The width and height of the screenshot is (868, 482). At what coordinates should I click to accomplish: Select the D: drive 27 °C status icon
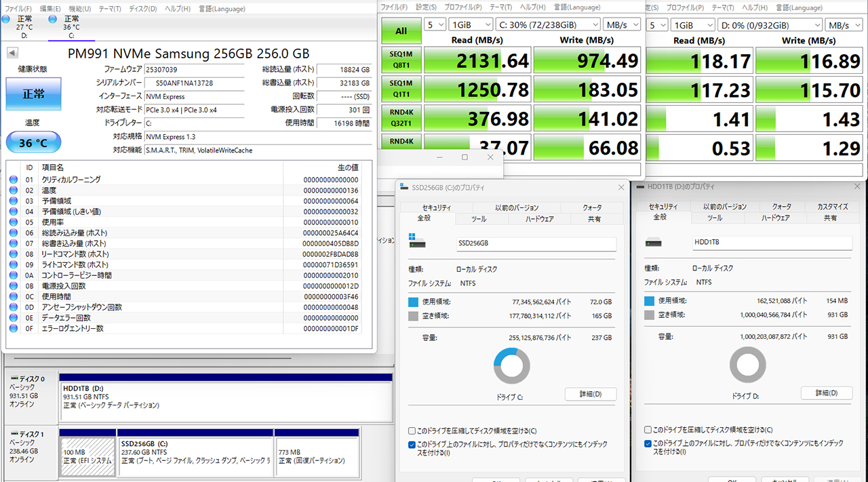(x=6, y=20)
